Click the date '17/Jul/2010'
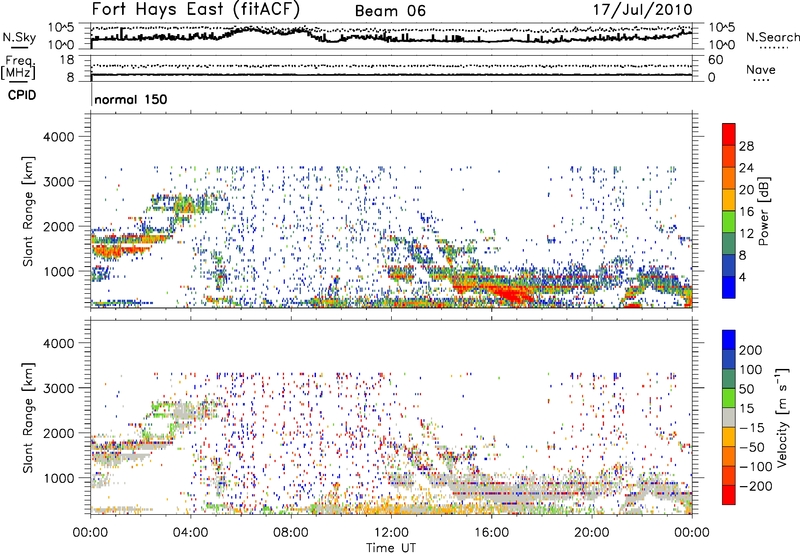800x554 pixels. [642, 10]
